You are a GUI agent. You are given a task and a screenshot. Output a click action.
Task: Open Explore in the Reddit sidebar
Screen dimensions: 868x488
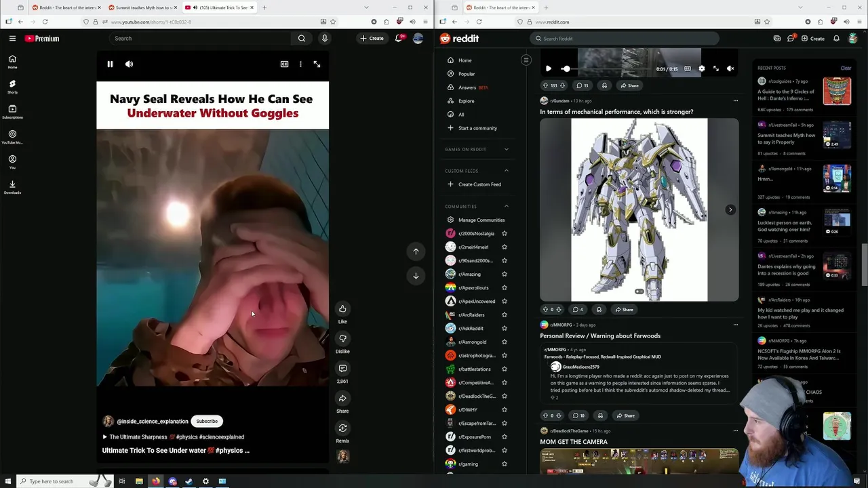pos(466,101)
